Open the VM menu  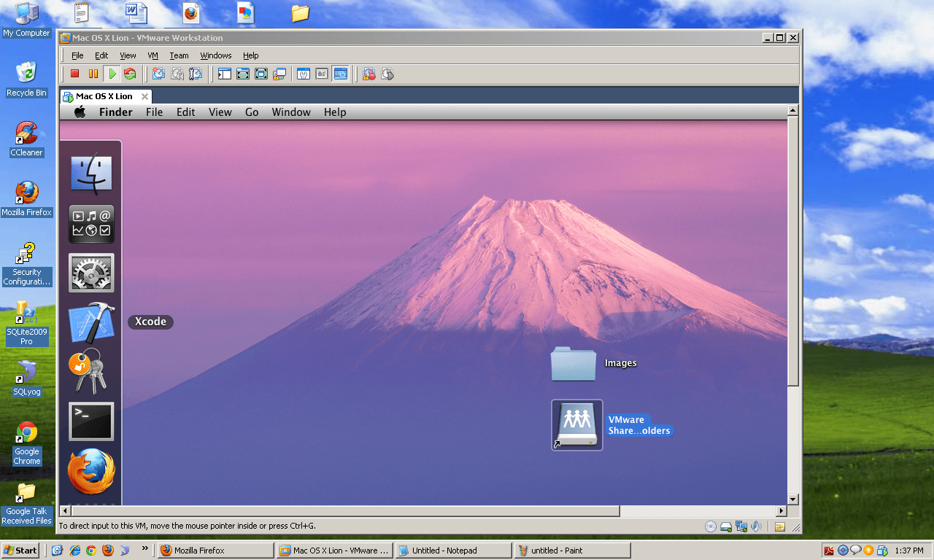pyautogui.click(x=153, y=55)
